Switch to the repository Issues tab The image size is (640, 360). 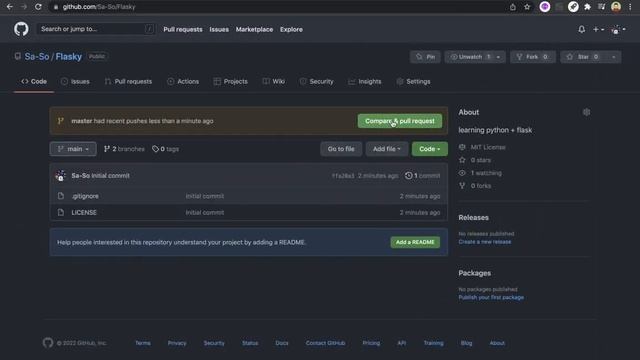tap(75, 82)
